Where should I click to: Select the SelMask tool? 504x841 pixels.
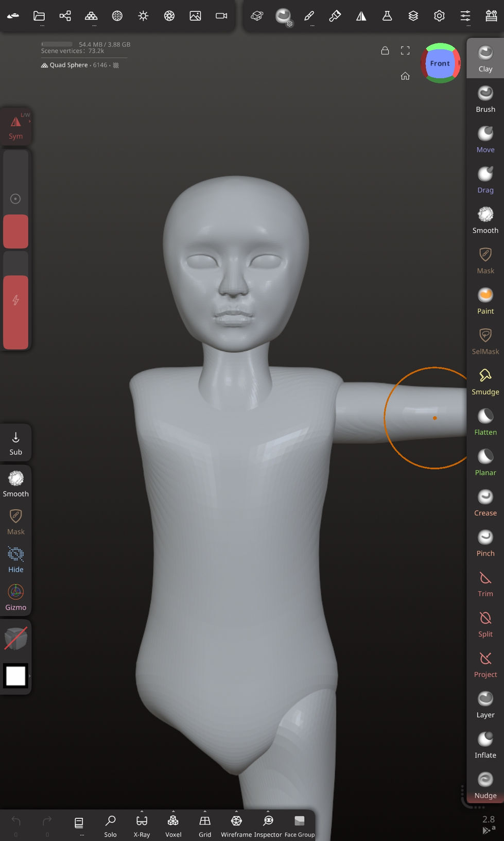(485, 341)
